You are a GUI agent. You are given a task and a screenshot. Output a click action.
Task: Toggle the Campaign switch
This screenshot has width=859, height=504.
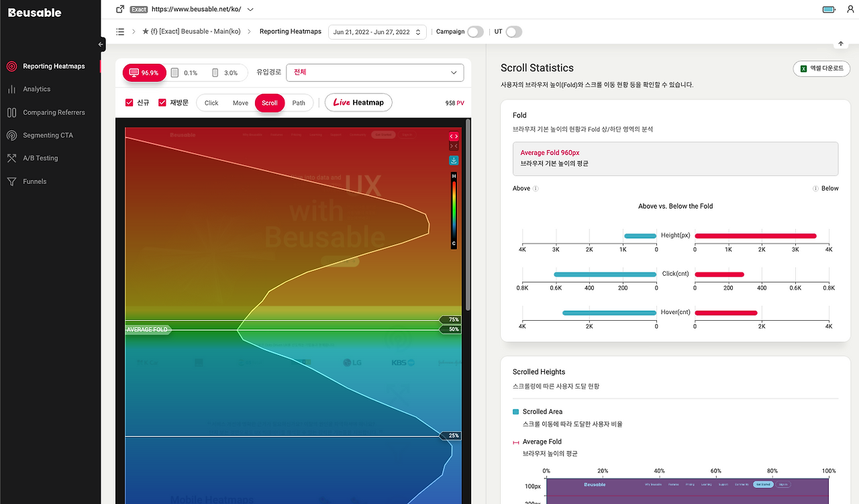click(x=475, y=32)
